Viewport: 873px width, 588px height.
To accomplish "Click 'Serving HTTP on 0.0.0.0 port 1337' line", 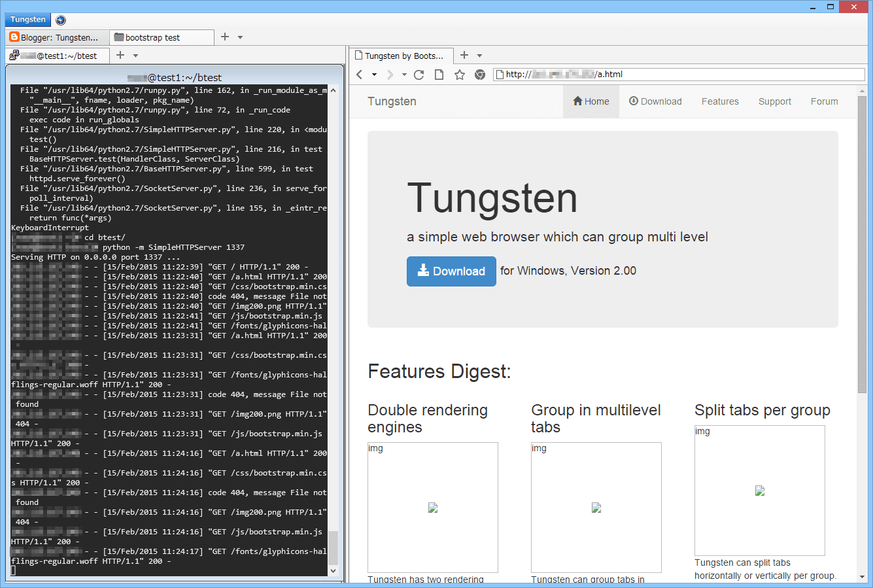I will (x=95, y=257).
